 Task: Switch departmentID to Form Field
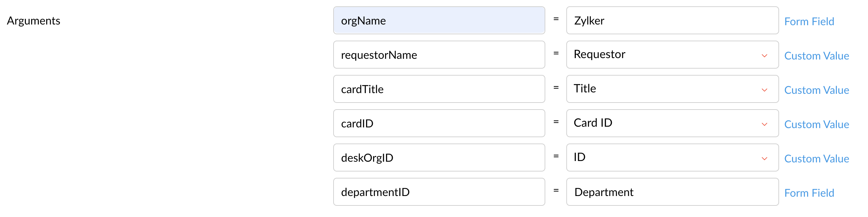coord(809,193)
